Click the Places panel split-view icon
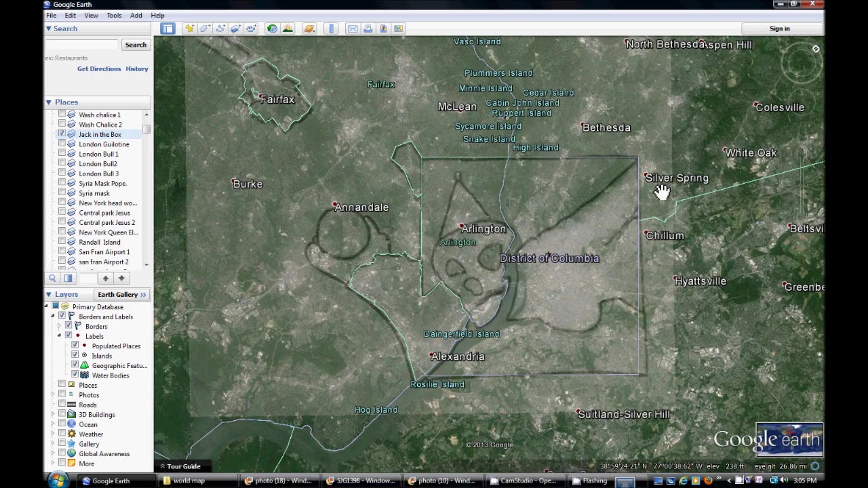 68,278
